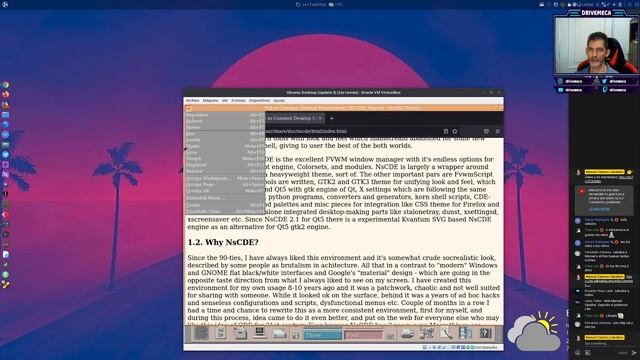Open the mail icon on front panel
The height and width of the screenshot is (360, 640).
click(x=280, y=333)
